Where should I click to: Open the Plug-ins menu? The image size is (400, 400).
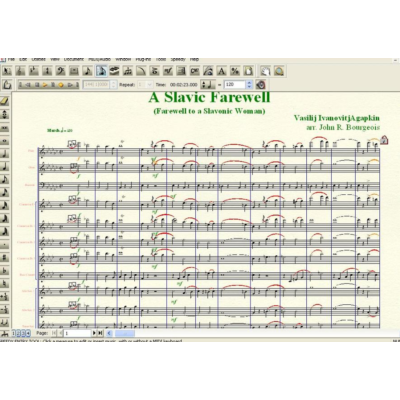tap(143, 60)
